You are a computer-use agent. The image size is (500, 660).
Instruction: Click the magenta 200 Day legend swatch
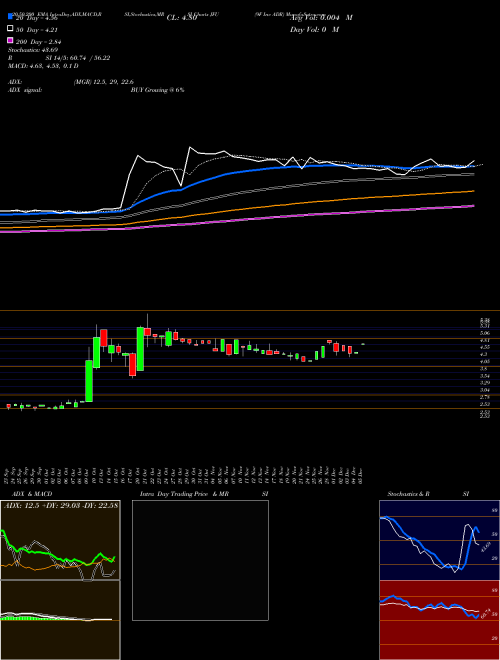coord(10,40)
